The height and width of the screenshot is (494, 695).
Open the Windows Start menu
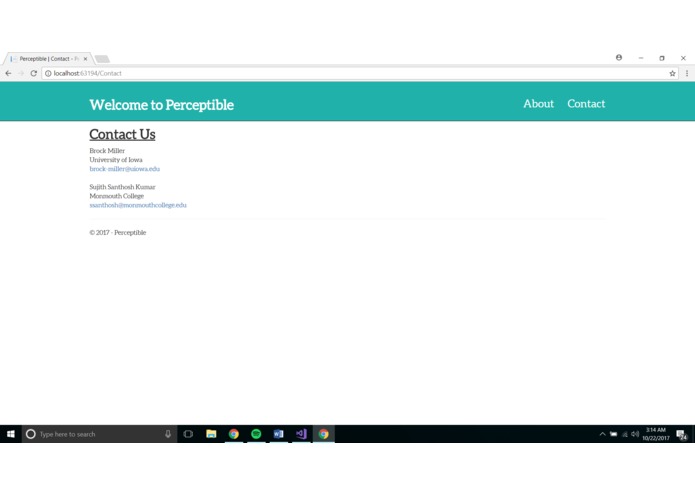[x=11, y=434]
